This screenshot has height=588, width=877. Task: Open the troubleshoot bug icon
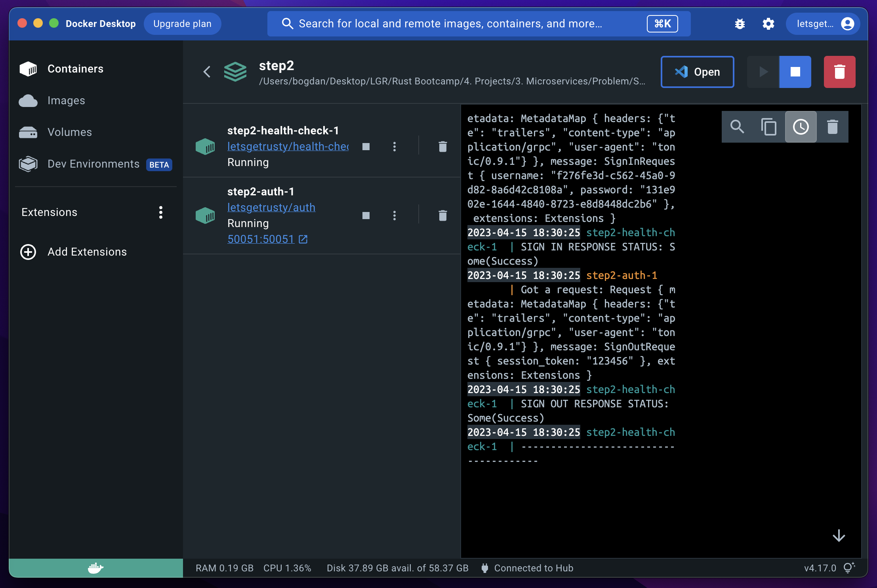pyautogui.click(x=740, y=24)
